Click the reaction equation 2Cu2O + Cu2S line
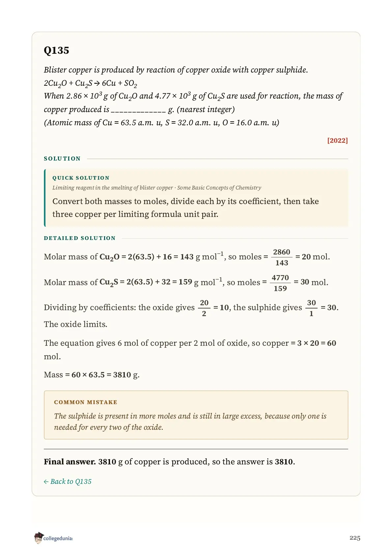 [90, 83]
